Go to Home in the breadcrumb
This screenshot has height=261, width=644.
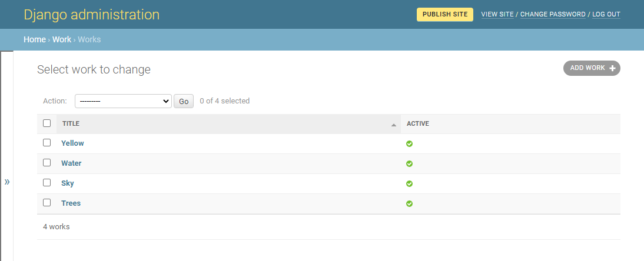tap(34, 39)
